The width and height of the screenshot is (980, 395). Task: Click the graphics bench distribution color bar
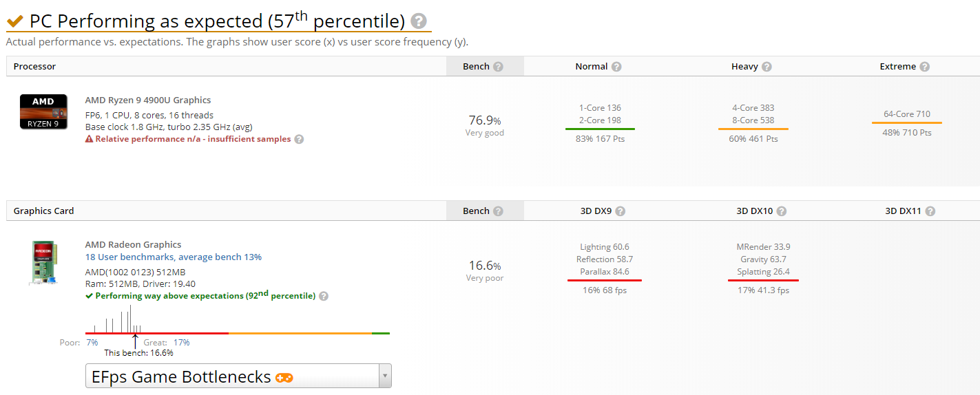[x=237, y=333]
